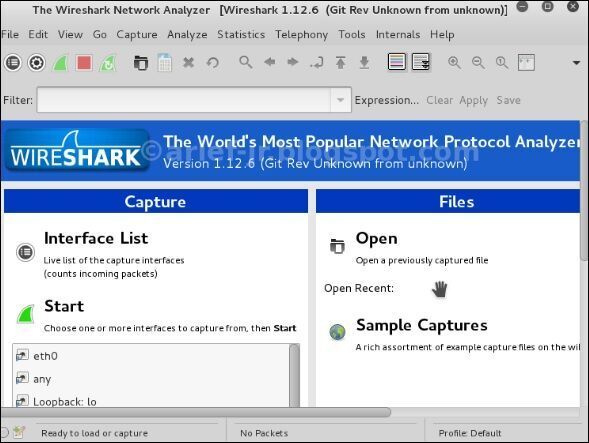589x443 pixels.
Task: Go back in packet history arrow
Action: point(269,62)
